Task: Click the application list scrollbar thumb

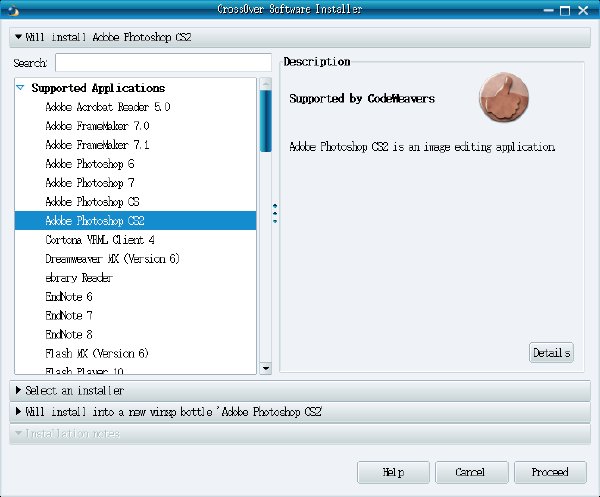Action: (266, 121)
